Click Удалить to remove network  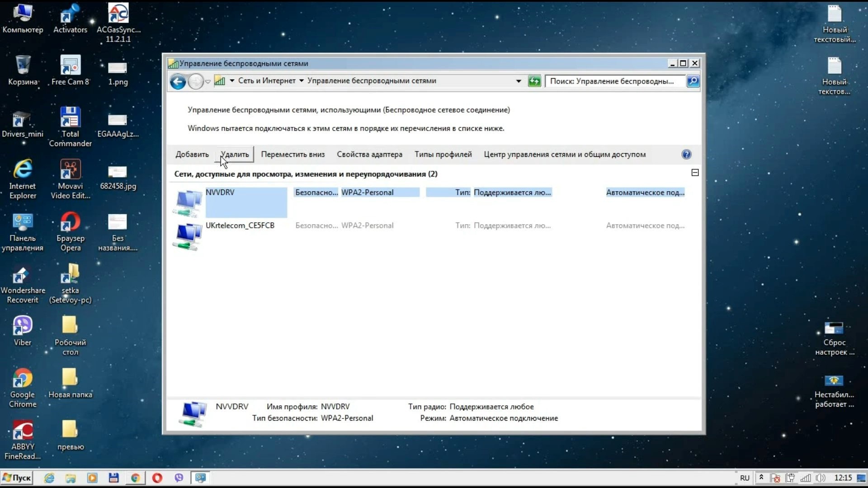[235, 155]
